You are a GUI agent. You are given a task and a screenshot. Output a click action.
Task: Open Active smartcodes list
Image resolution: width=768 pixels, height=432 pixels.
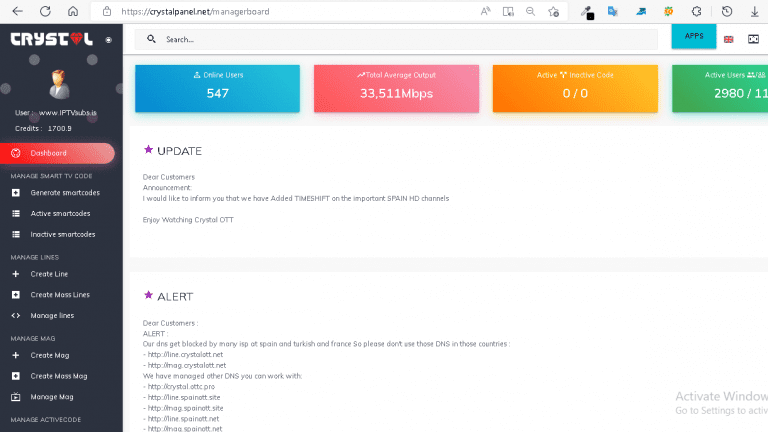click(x=61, y=214)
